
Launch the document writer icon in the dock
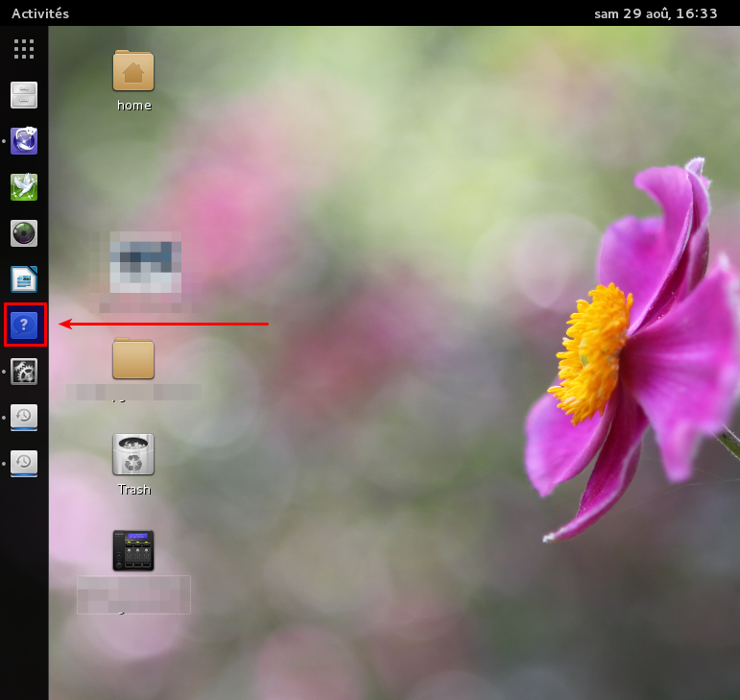pos(24,279)
